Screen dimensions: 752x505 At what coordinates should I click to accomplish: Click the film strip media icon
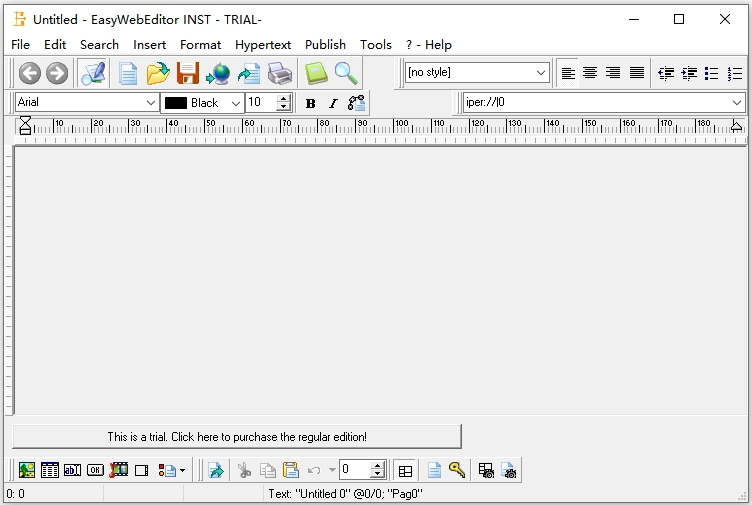[119, 470]
